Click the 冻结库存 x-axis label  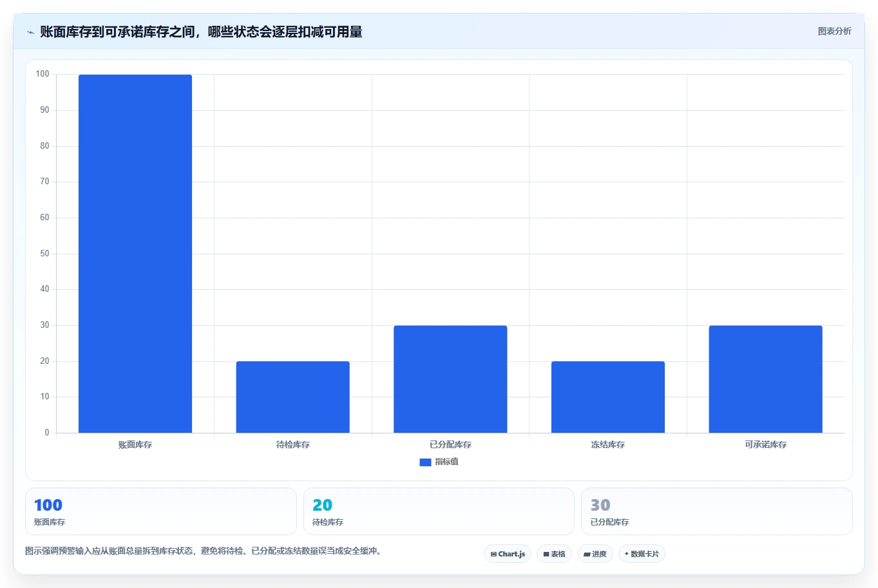608,445
